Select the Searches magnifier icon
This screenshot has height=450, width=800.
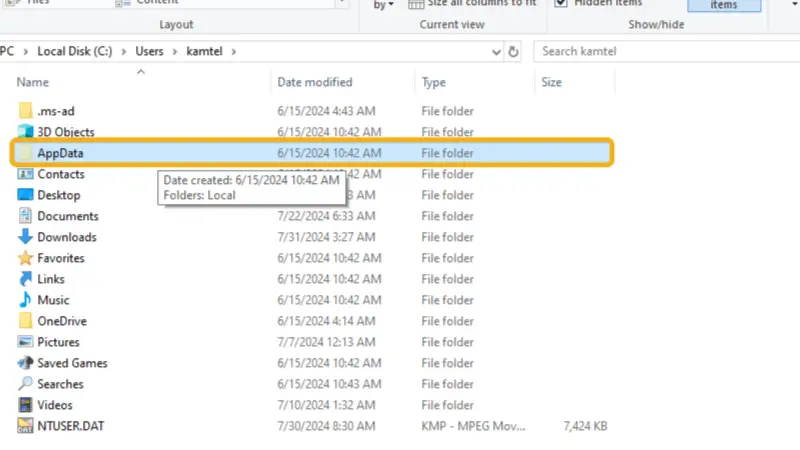tap(25, 384)
